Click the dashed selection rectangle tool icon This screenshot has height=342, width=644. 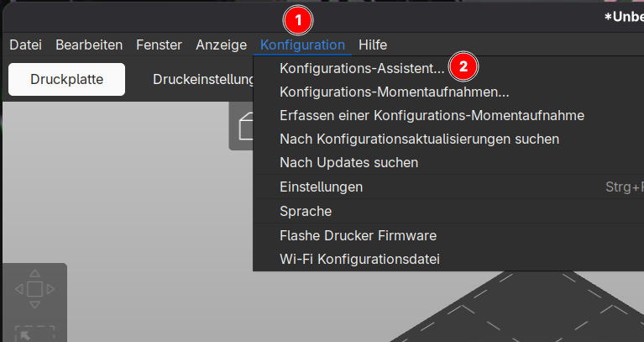tap(34, 332)
